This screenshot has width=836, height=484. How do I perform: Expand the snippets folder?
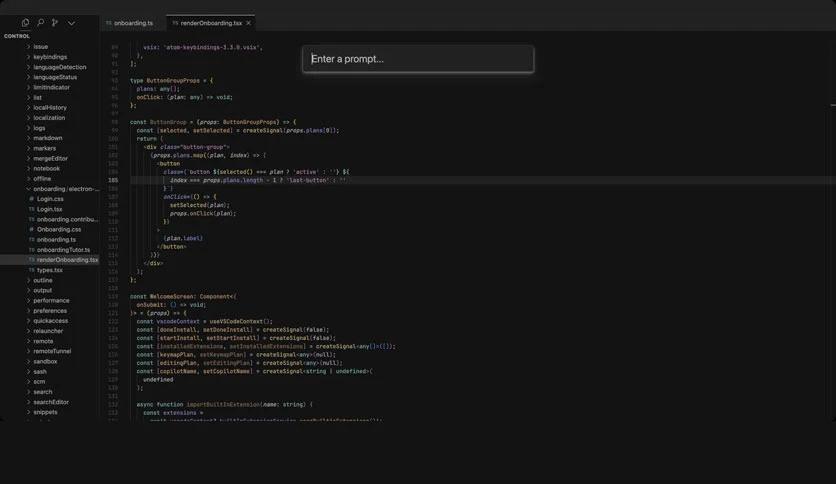pos(45,412)
